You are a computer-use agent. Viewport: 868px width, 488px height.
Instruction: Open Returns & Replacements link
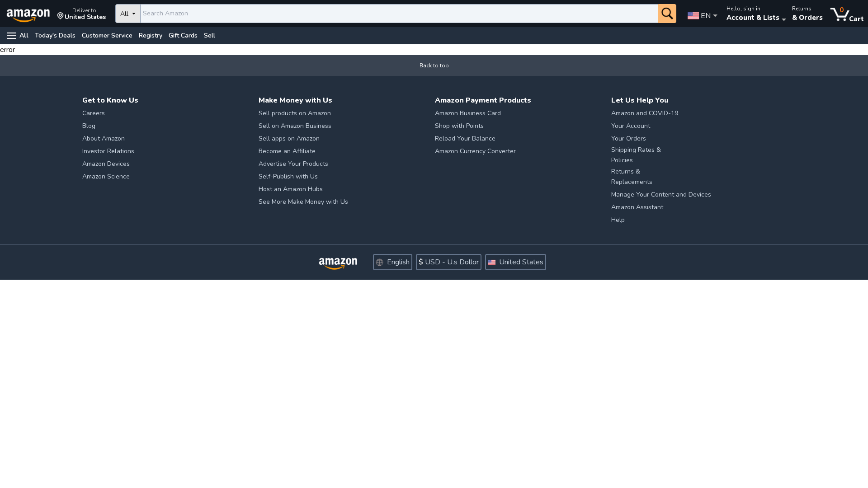click(632, 177)
